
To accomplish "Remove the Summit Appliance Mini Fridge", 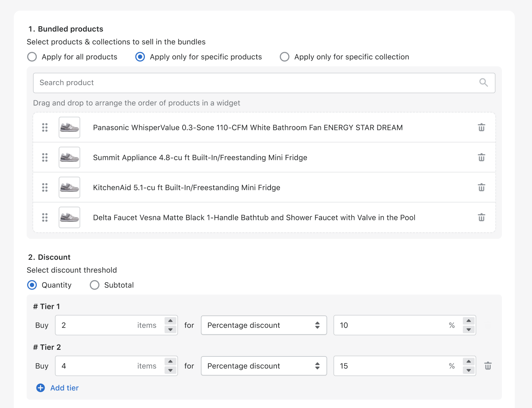I will (x=481, y=157).
